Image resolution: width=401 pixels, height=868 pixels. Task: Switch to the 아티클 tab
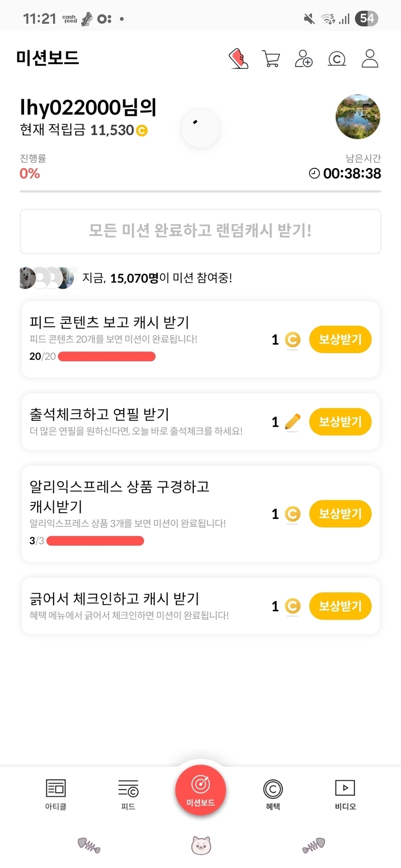pyautogui.click(x=56, y=794)
